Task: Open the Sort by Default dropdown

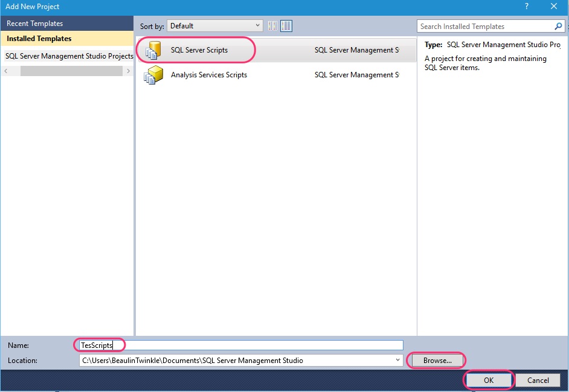Action: pos(215,26)
